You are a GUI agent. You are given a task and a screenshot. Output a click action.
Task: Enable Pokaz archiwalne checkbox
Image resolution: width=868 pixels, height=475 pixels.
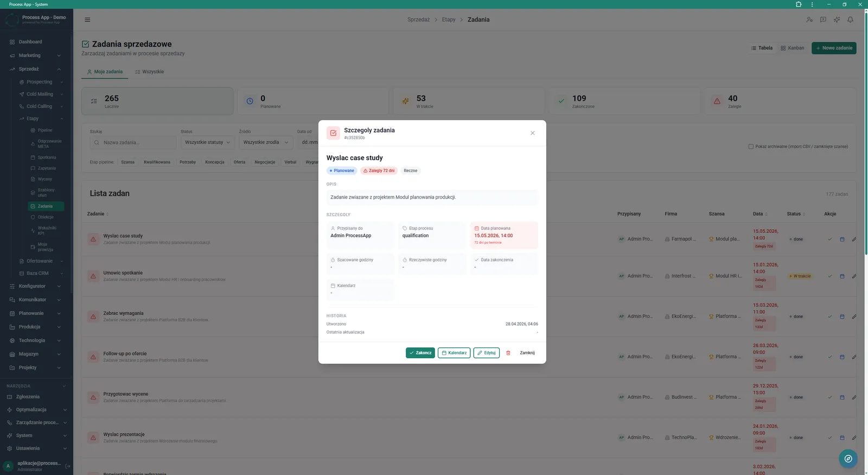click(751, 147)
